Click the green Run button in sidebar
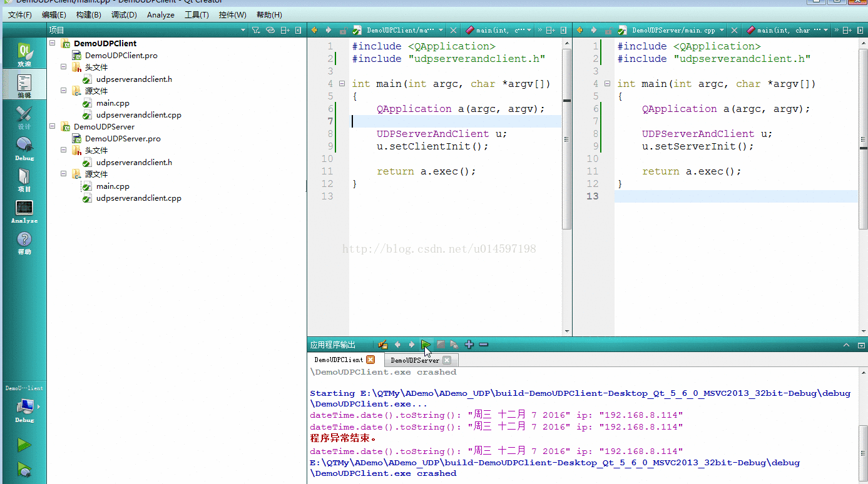 [24, 445]
